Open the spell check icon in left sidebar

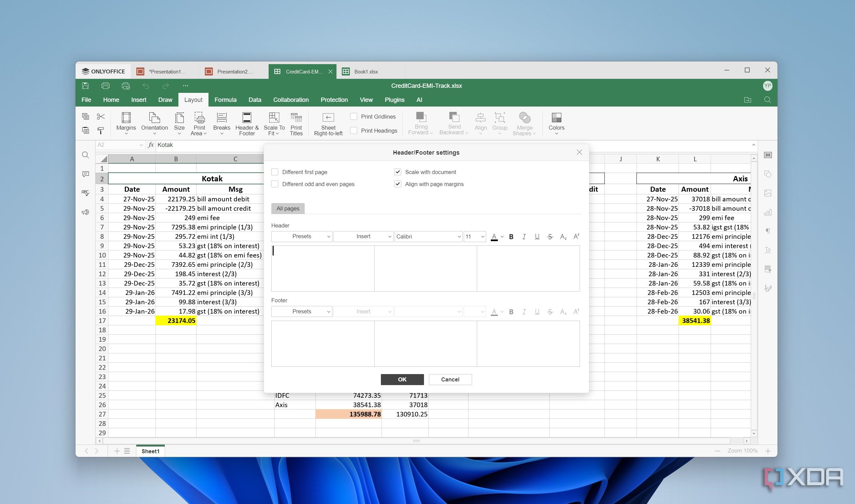point(86,193)
